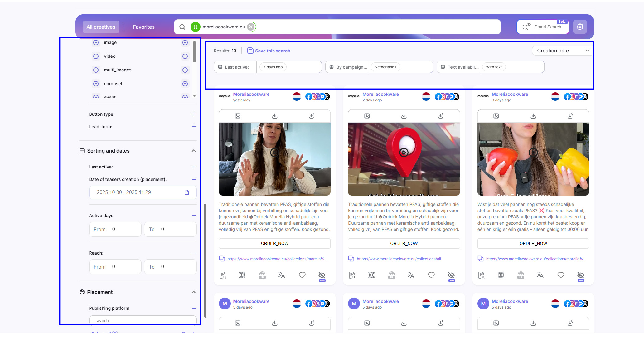Open calendar picker for teasers creation date

click(186, 192)
